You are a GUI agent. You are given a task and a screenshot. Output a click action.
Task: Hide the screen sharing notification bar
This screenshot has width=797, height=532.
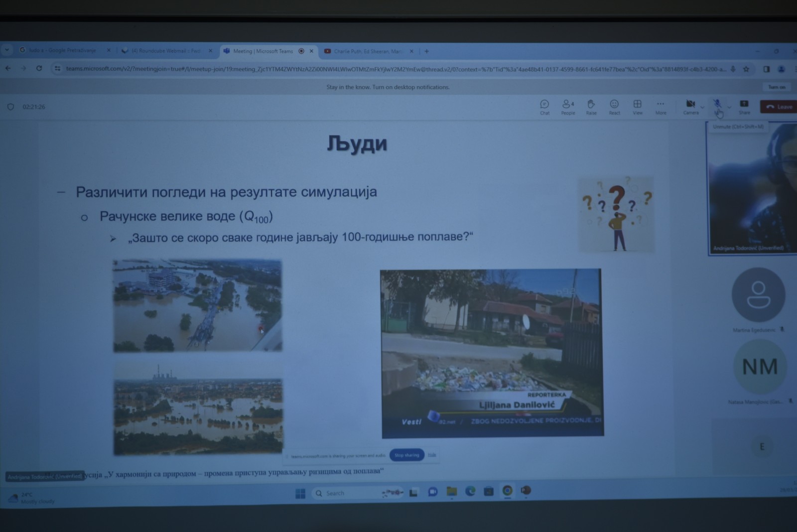click(x=432, y=455)
